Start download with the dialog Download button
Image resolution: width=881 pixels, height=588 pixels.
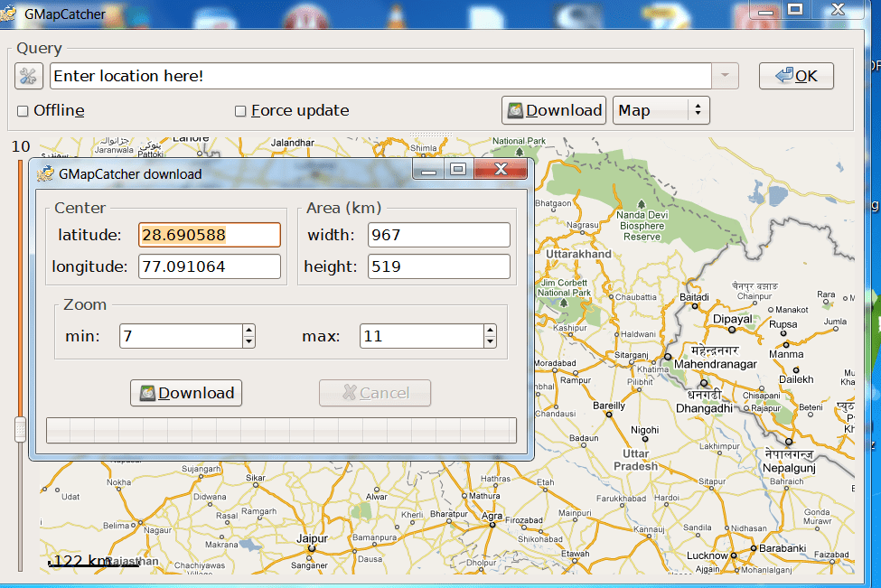[x=186, y=393]
